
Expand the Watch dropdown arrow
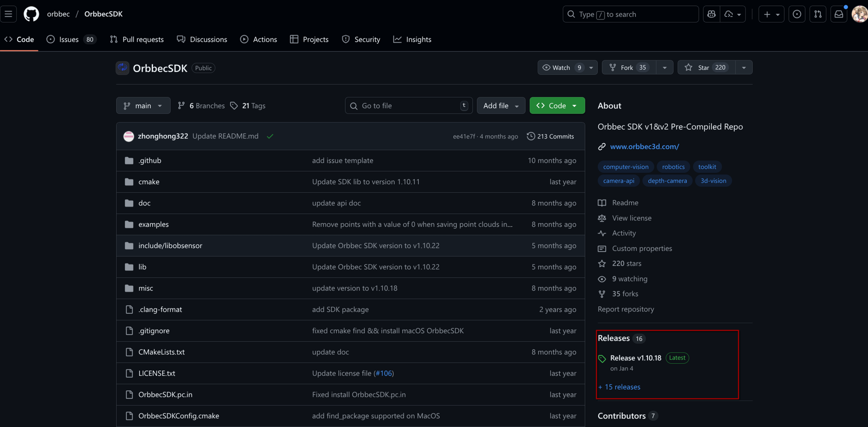tap(591, 67)
